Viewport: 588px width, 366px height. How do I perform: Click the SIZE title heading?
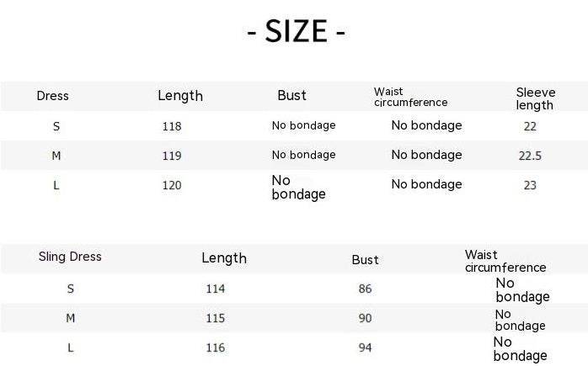click(296, 32)
